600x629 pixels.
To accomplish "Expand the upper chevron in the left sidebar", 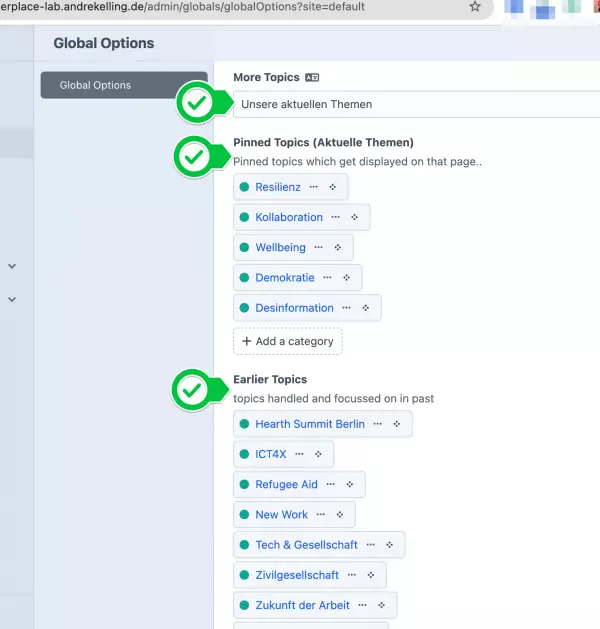I will point(12,267).
